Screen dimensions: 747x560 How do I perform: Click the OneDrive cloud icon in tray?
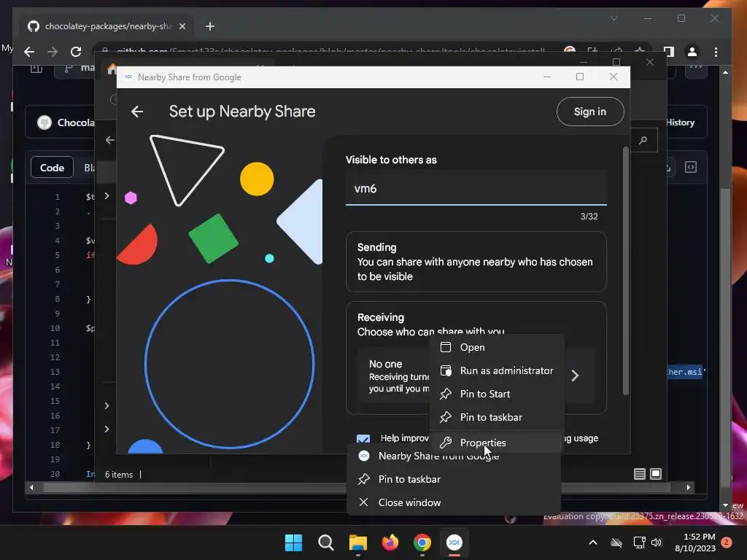pos(616,542)
